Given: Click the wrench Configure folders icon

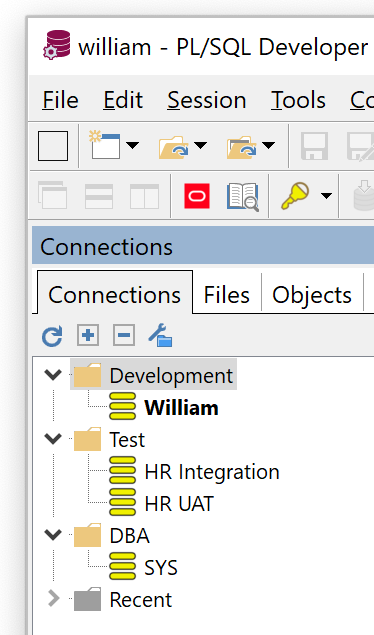Looking at the screenshot, I should click(x=160, y=335).
